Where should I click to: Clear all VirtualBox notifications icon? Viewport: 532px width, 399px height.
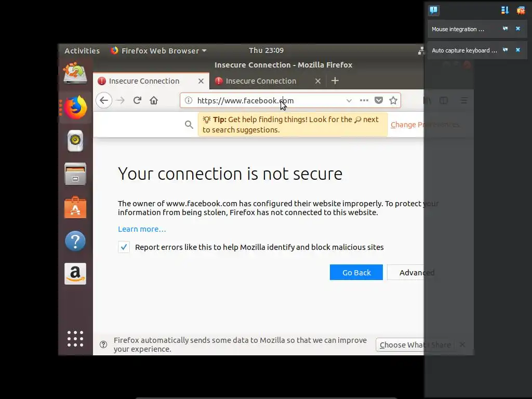click(521, 10)
